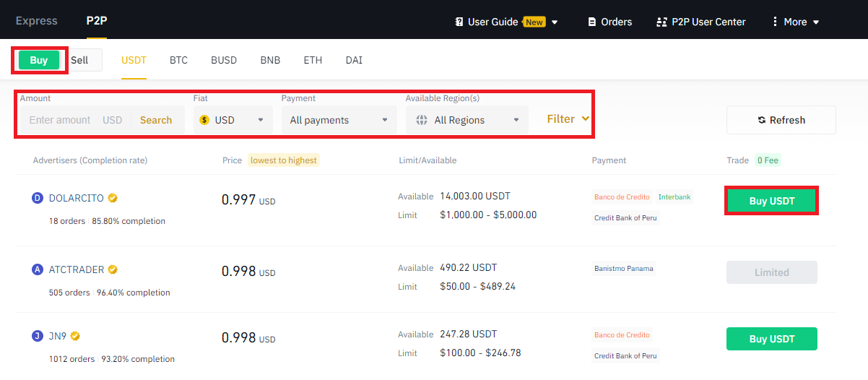The height and width of the screenshot is (380, 868).
Task: Click the Refresh button
Action: 781,120
